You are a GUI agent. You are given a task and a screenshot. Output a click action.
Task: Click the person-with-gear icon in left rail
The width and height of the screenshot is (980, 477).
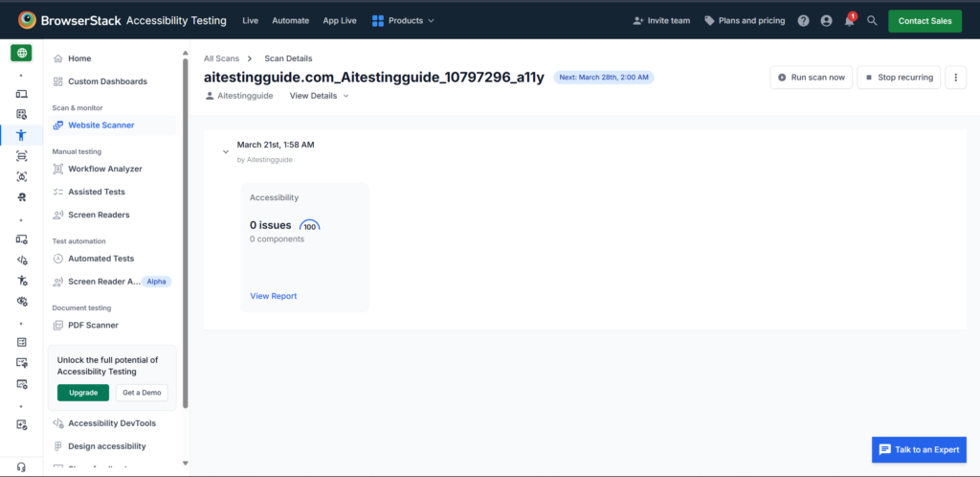22,281
